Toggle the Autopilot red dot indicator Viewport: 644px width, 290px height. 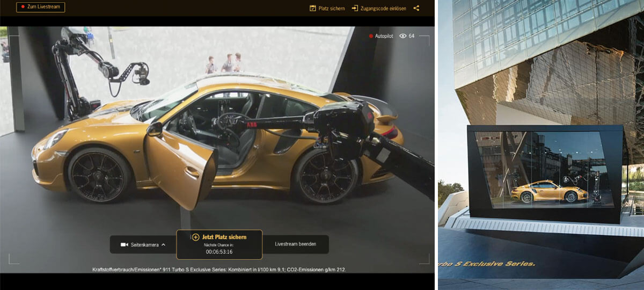pos(370,36)
